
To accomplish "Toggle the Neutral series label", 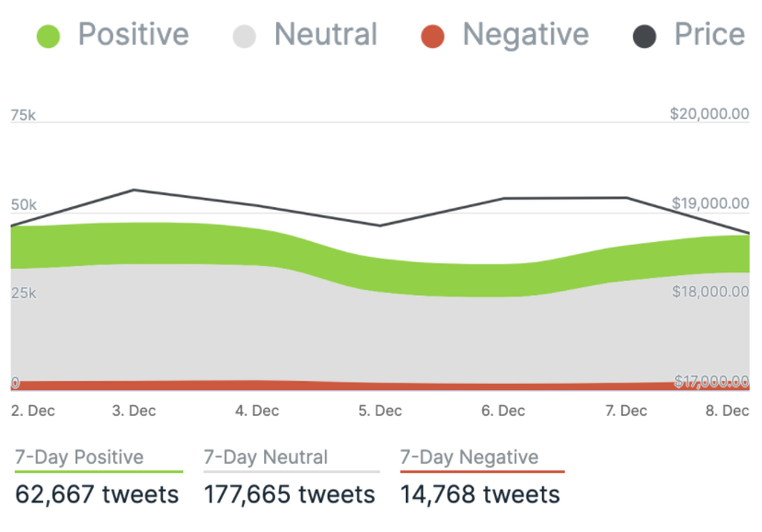I will coord(326,35).
